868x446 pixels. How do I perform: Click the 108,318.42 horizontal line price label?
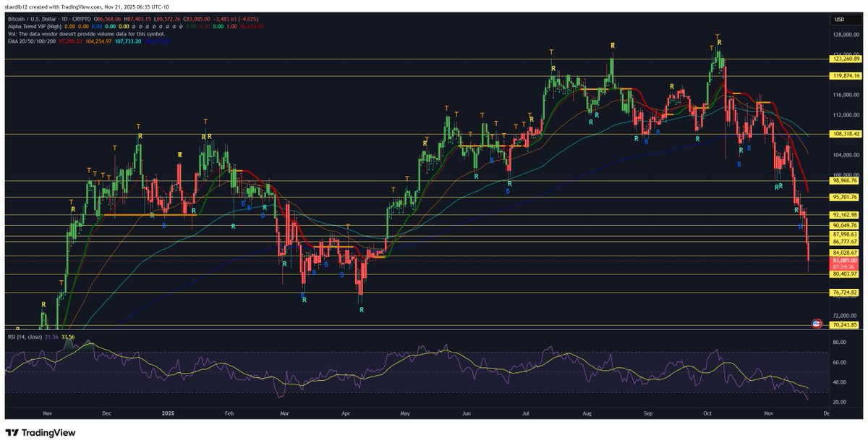pos(845,134)
